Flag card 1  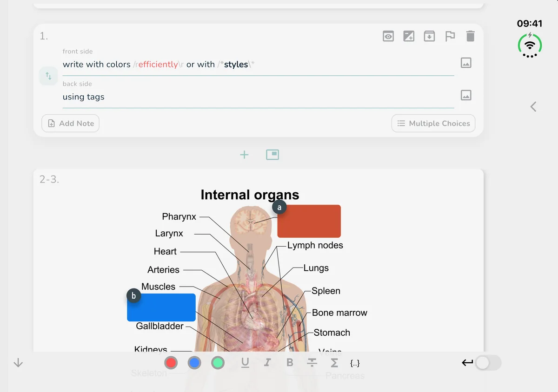coord(450,36)
